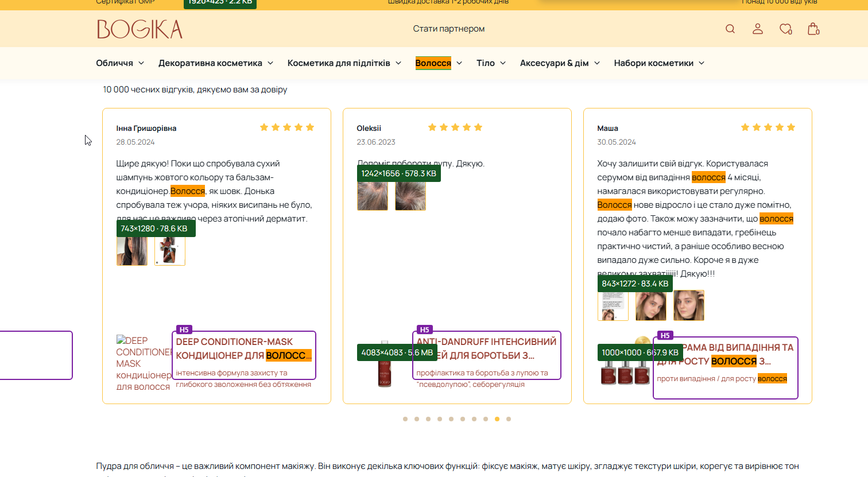This screenshot has width=868, height=477.
Task: Select the active ninth carousel dot
Action: pyautogui.click(x=497, y=419)
